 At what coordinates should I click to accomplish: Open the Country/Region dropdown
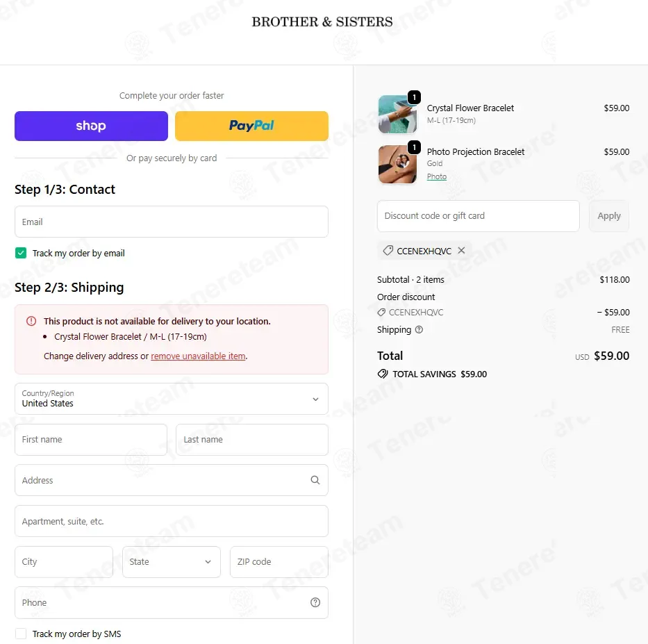(x=172, y=399)
